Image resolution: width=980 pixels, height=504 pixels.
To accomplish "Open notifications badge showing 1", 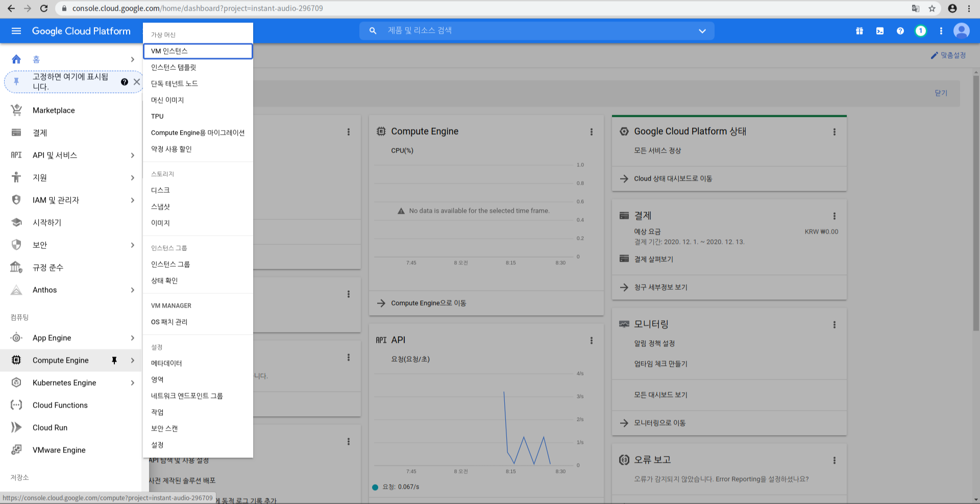I will tap(921, 31).
